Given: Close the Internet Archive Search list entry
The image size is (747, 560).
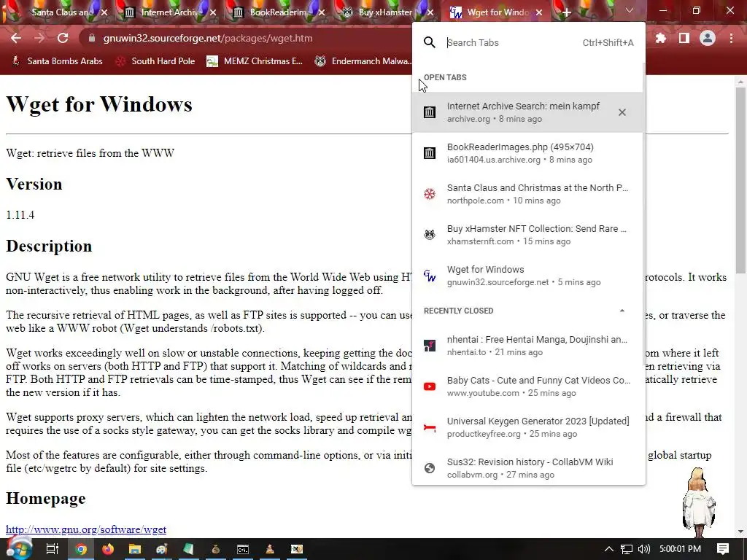Looking at the screenshot, I should pos(622,112).
